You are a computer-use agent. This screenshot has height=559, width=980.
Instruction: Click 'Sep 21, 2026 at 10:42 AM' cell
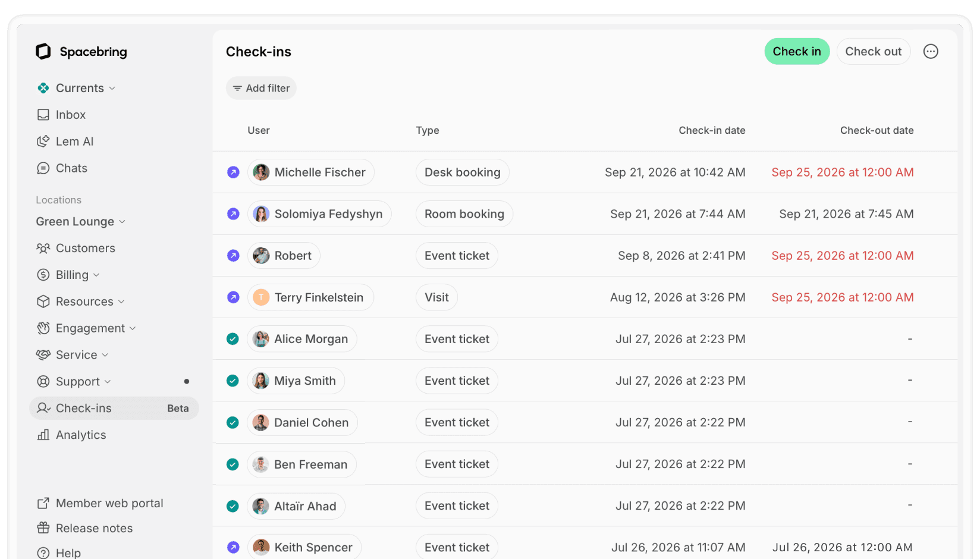[675, 172]
